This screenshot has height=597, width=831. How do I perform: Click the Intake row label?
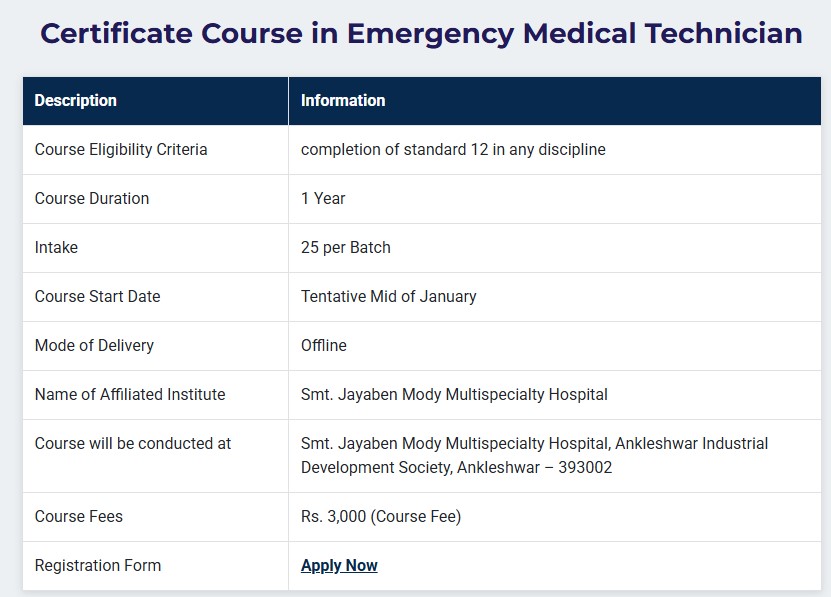(x=56, y=247)
